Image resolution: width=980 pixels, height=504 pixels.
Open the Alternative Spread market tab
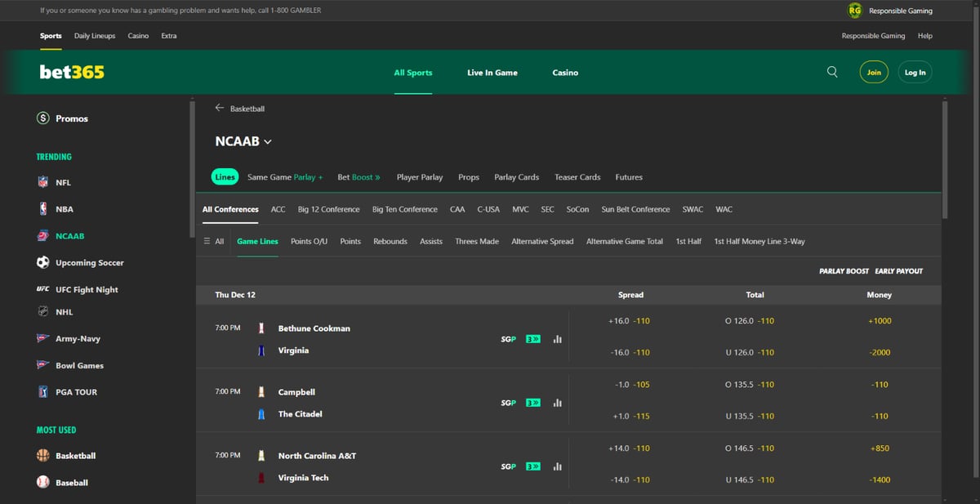click(x=542, y=241)
